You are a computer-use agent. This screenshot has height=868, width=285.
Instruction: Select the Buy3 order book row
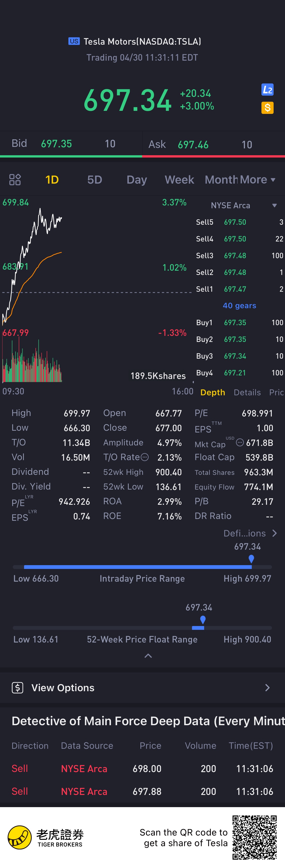(x=240, y=356)
